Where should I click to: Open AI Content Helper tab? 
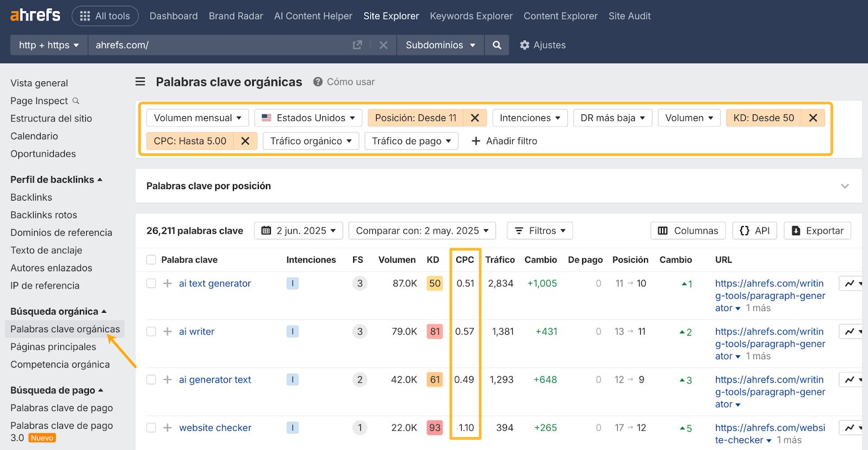313,16
